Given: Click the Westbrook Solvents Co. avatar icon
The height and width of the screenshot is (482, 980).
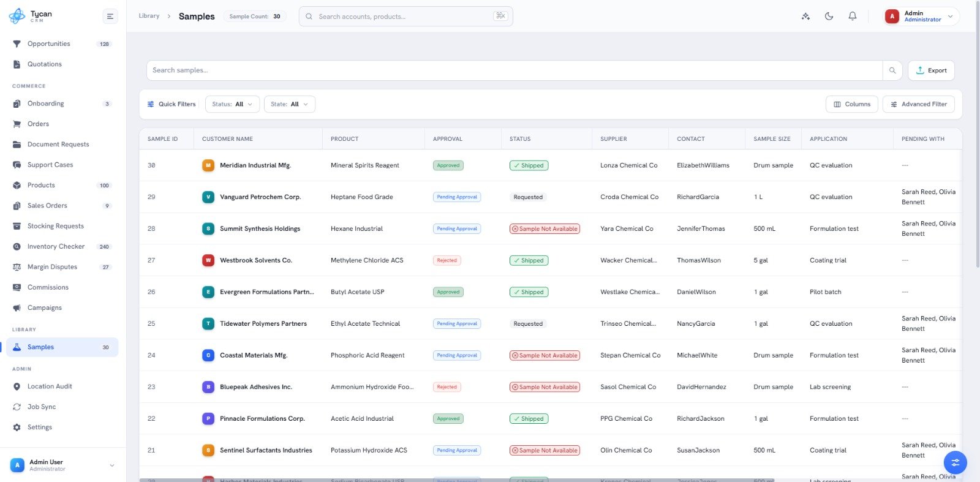Looking at the screenshot, I should click(x=208, y=260).
